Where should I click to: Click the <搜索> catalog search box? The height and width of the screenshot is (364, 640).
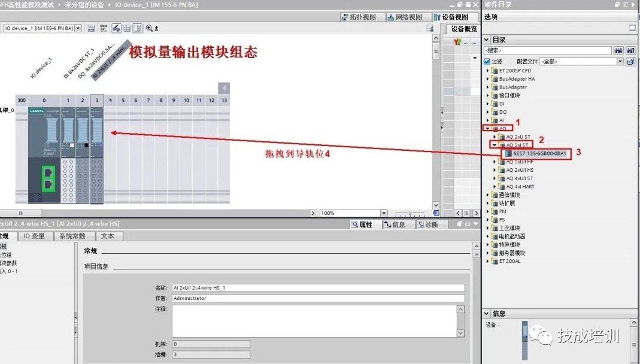547,50
